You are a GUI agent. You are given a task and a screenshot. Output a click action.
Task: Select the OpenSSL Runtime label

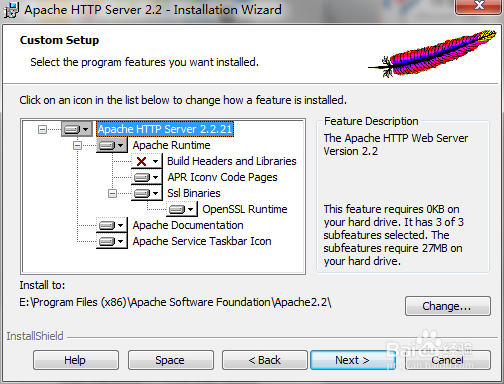(245, 209)
